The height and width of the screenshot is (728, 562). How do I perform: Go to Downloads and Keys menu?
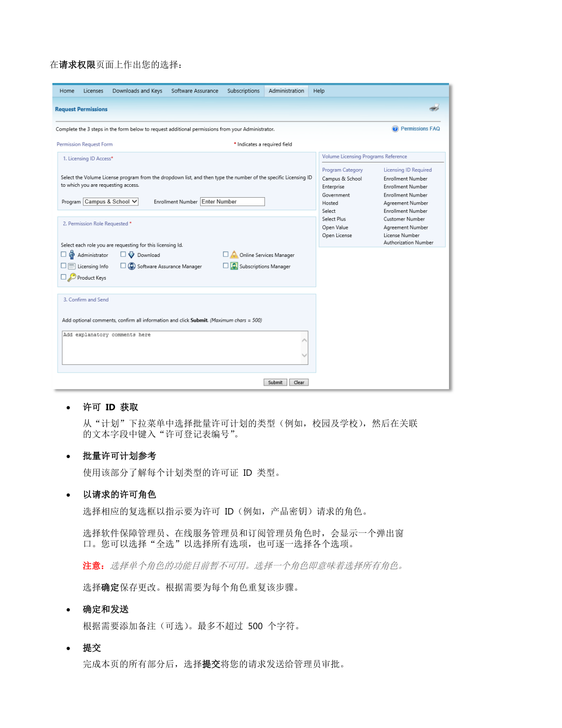(x=137, y=91)
